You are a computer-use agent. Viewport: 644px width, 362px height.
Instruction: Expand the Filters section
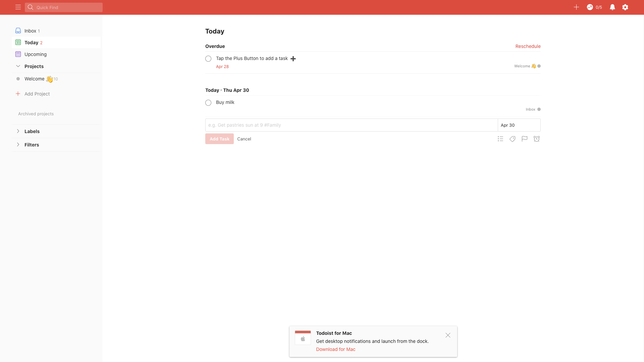click(18, 144)
